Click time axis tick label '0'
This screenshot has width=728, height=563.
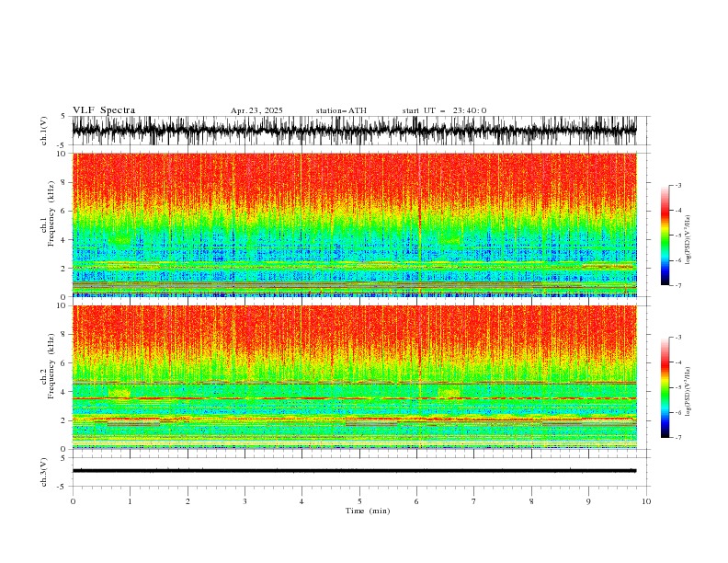73,501
